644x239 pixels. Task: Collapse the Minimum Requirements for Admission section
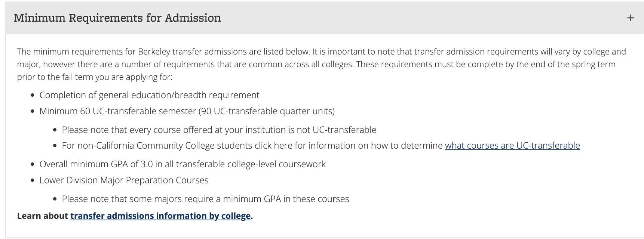coord(117,18)
